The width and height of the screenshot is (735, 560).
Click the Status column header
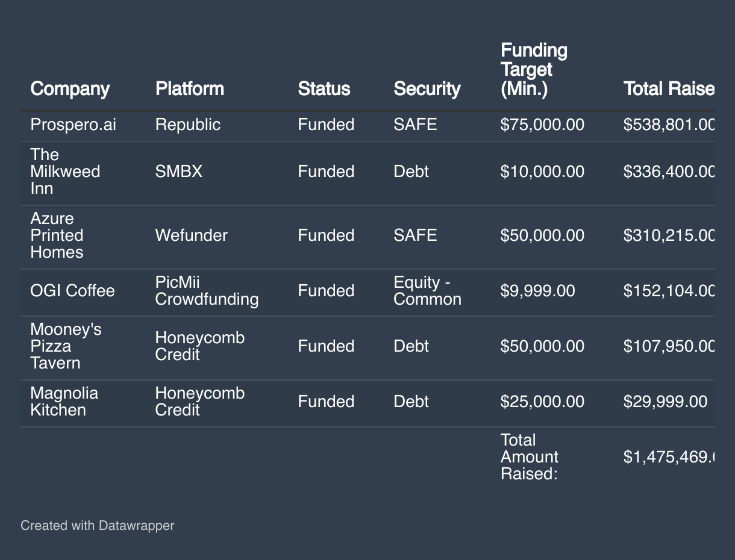(324, 89)
